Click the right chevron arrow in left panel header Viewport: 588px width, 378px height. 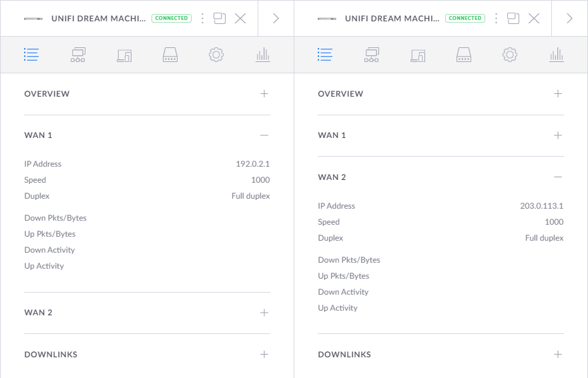click(x=276, y=19)
